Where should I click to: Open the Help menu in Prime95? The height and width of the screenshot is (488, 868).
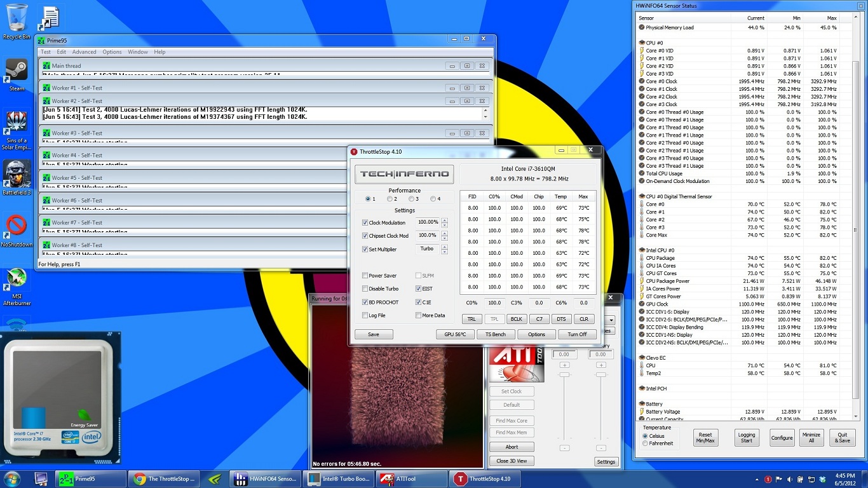(159, 52)
